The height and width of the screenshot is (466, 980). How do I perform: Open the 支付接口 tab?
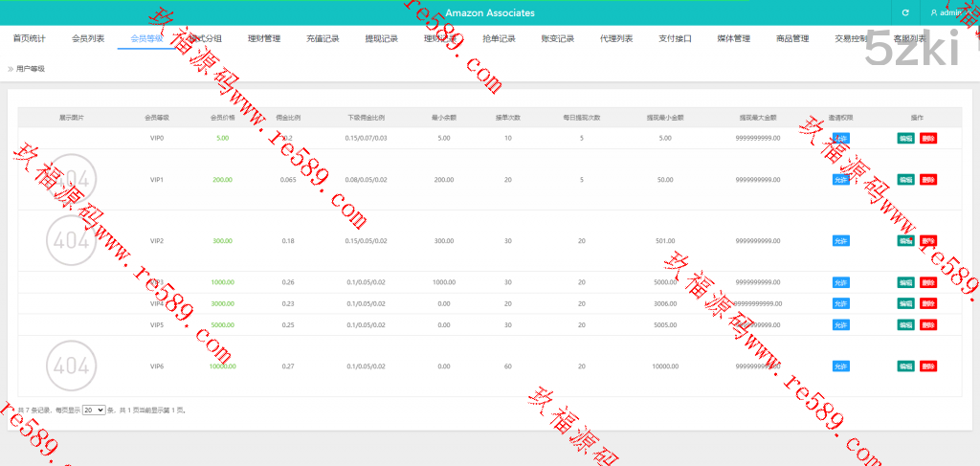[675, 39]
